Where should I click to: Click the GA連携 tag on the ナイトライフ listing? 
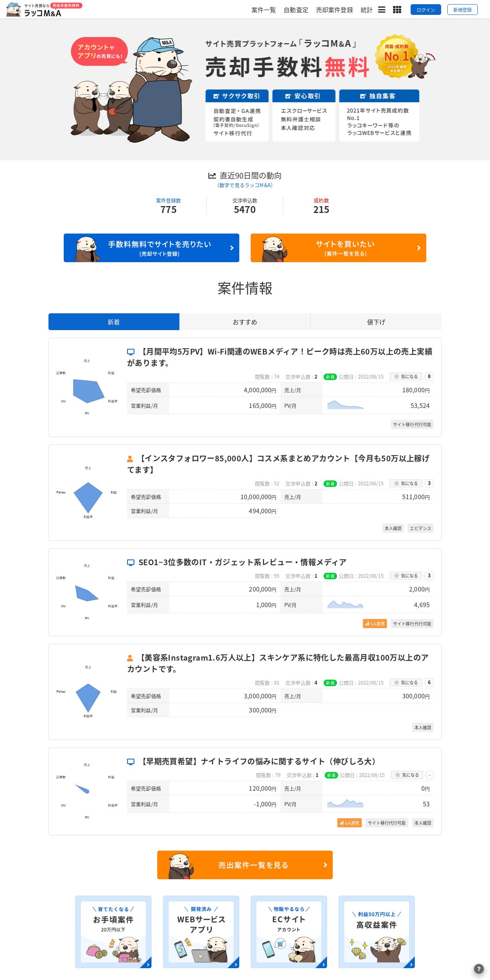click(x=350, y=823)
